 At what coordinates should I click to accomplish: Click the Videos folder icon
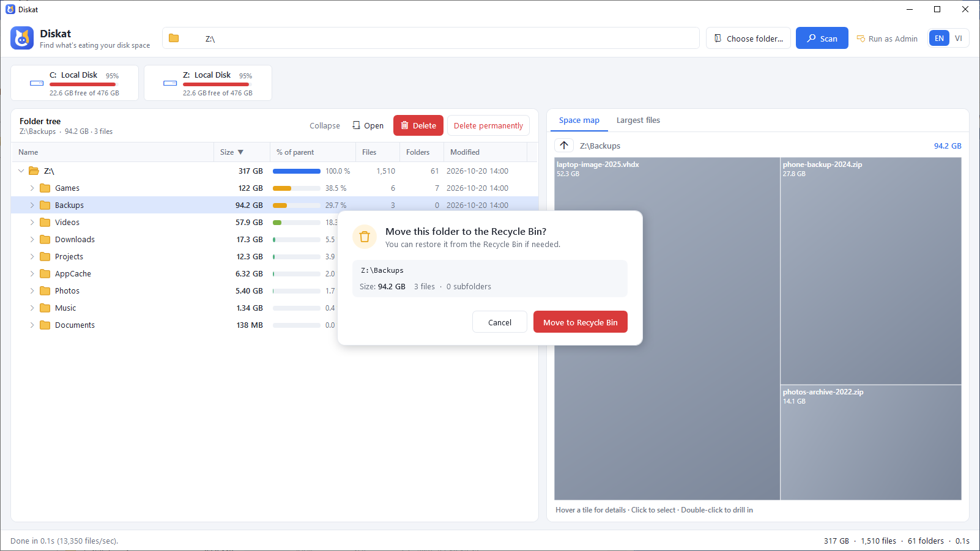pyautogui.click(x=45, y=222)
